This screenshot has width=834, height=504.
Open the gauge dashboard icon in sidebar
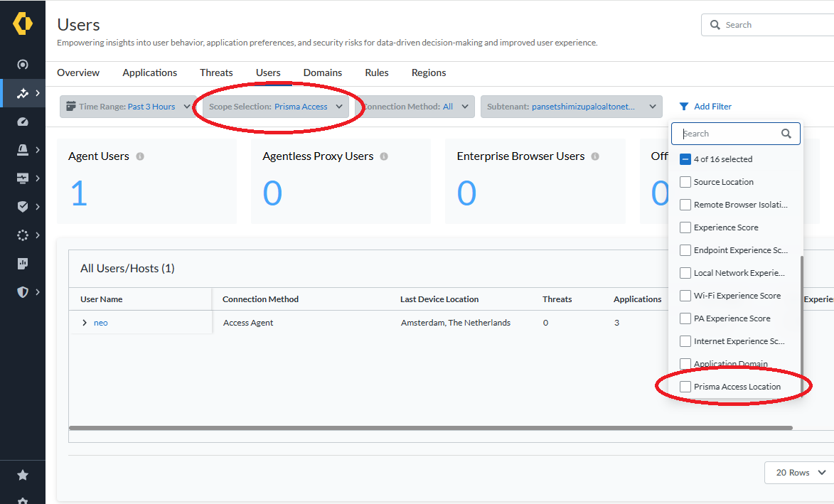pos(23,122)
